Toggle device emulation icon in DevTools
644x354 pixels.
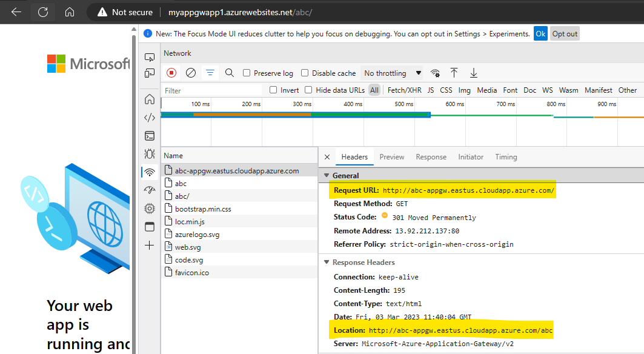click(150, 73)
